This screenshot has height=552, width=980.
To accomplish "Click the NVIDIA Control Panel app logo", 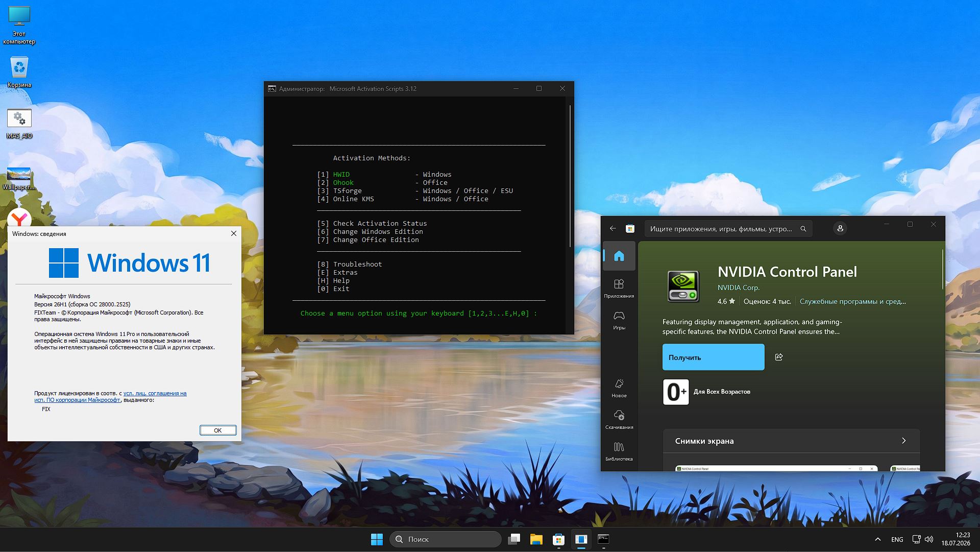I will [683, 286].
